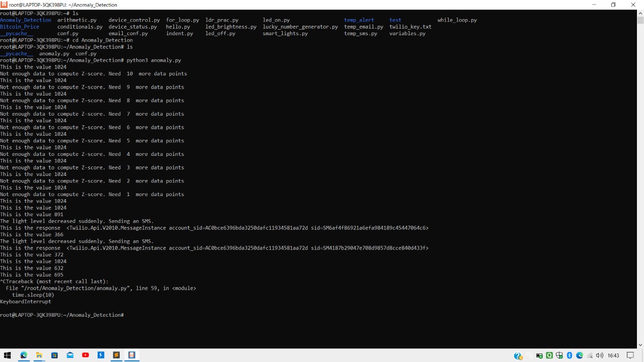The image size is (644, 362).
Task: Click the scrollbar up arrow
Action: coord(640,13)
